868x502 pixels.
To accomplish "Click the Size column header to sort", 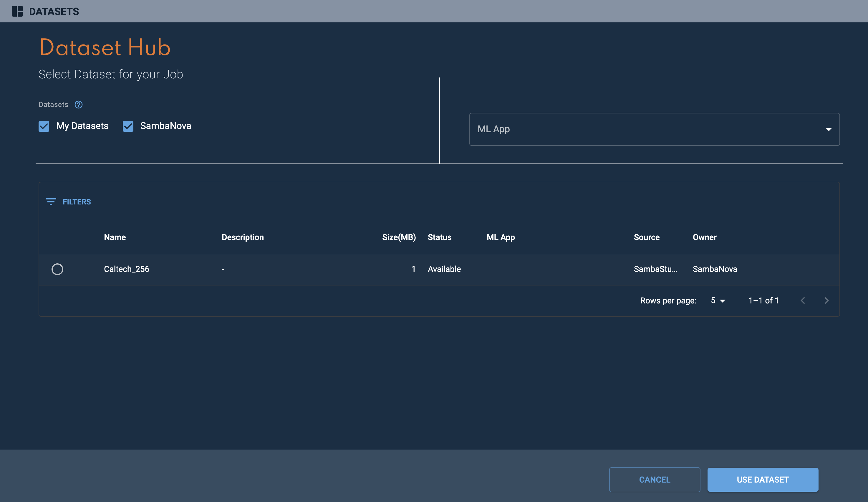I will point(398,237).
